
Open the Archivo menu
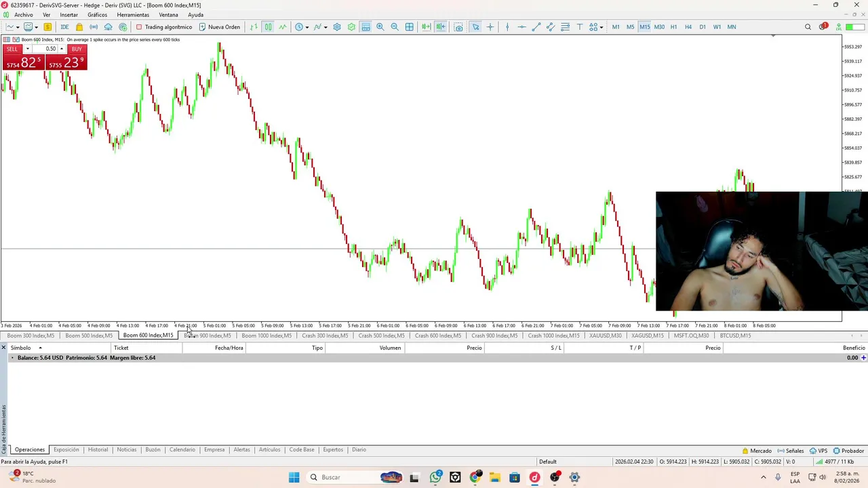click(24, 15)
